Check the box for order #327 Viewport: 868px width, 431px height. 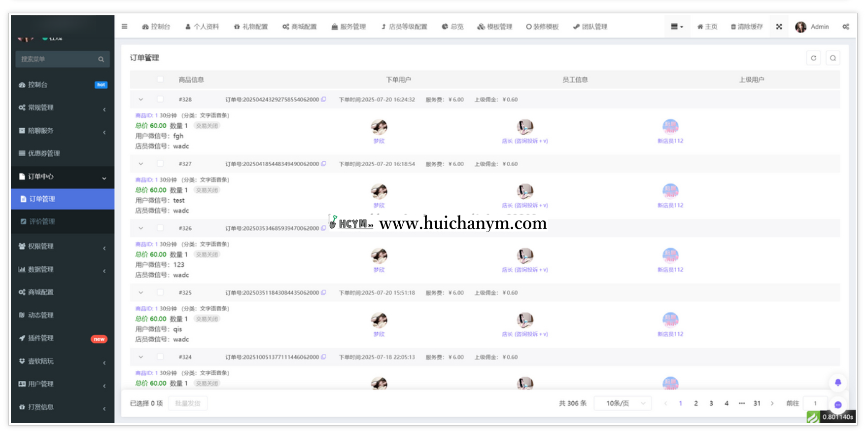pyautogui.click(x=160, y=164)
